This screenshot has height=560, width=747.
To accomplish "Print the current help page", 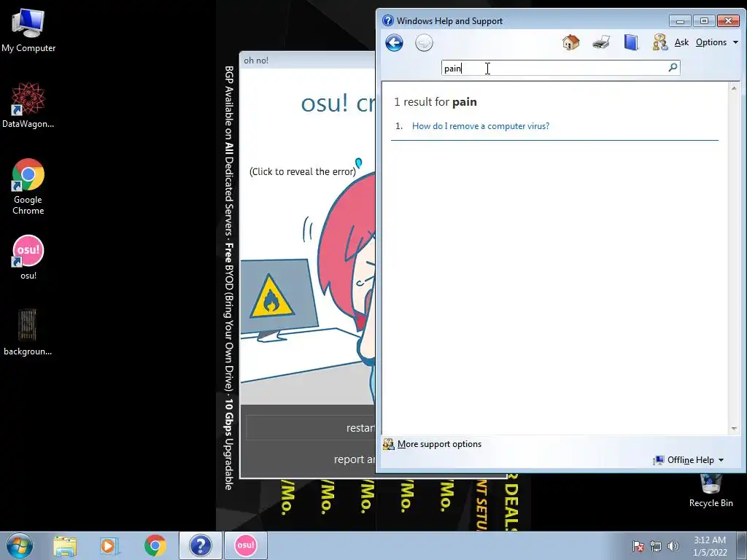I will tap(601, 42).
